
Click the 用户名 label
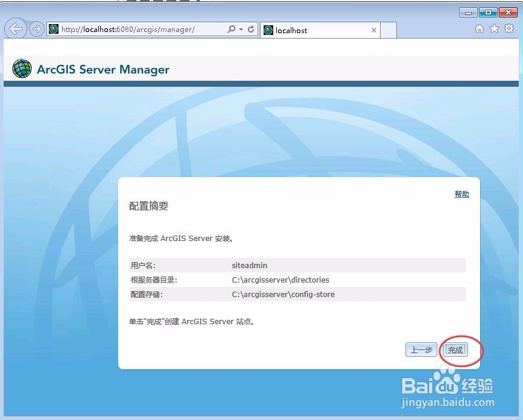pos(143,266)
